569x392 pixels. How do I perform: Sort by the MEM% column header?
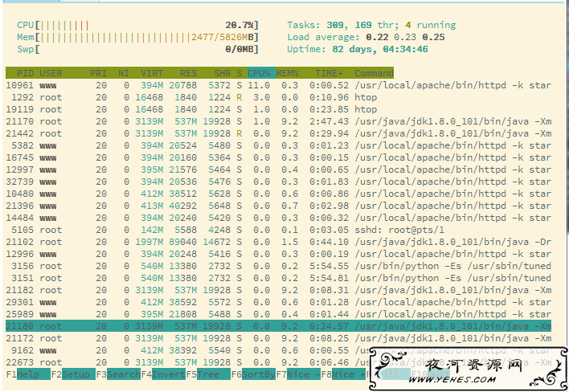(x=287, y=73)
